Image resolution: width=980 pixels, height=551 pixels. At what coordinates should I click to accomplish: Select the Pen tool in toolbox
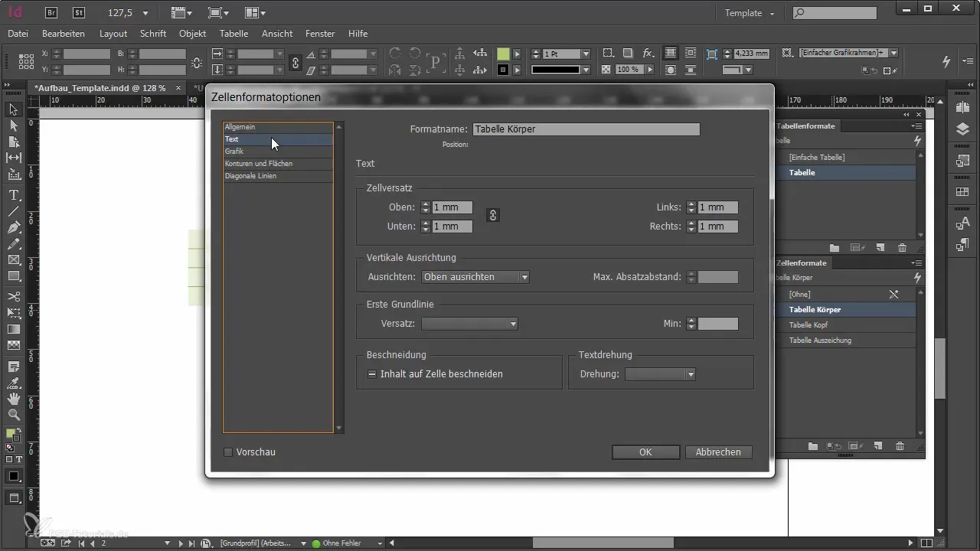pyautogui.click(x=14, y=228)
